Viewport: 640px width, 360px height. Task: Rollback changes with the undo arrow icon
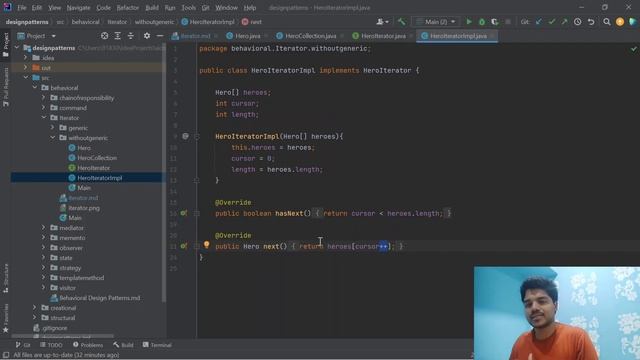[x=591, y=22]
